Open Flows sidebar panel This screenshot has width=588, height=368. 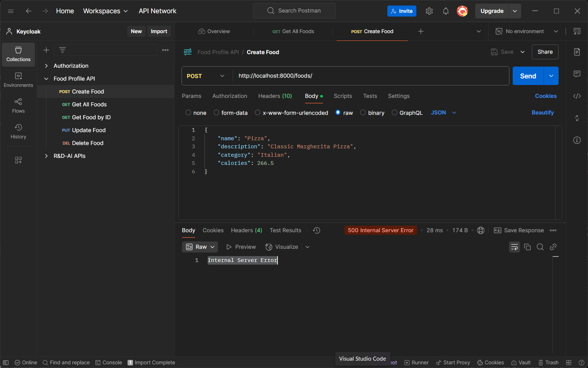(18, 106)
